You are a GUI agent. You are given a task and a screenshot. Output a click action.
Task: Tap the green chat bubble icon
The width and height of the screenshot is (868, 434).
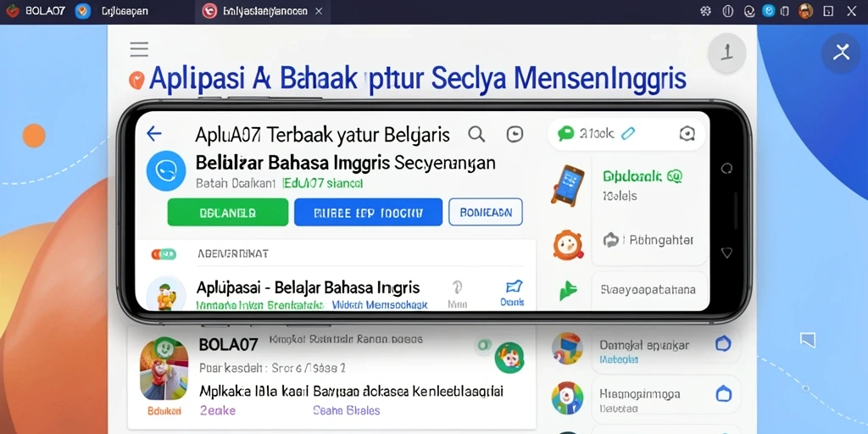click(x=565, y=133)
